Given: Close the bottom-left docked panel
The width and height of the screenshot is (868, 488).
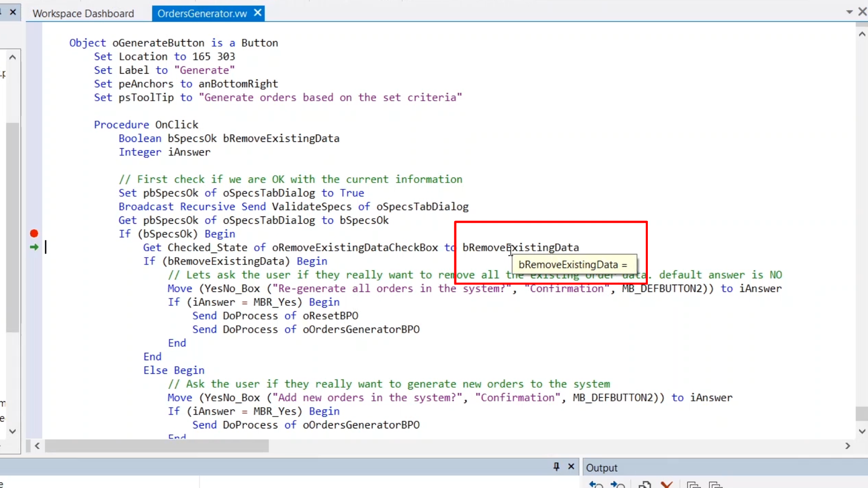Looking at the screenshot, I should click(571, 467).
